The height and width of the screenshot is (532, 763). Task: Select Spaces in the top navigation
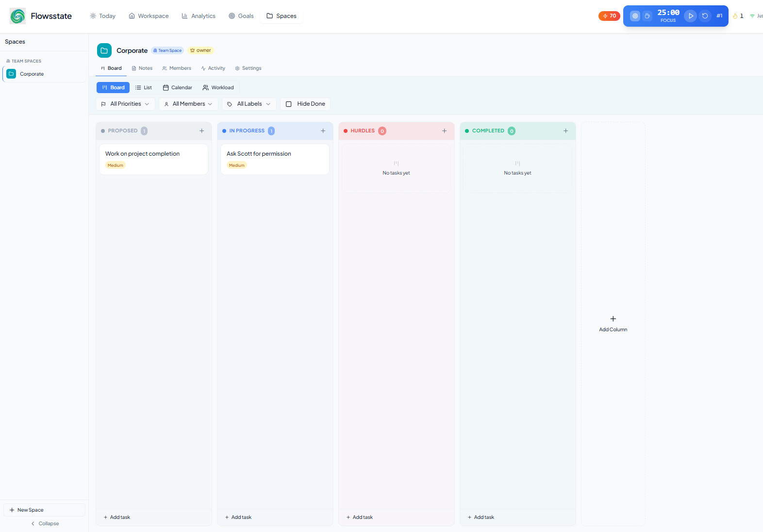click(x=282, y=16)
